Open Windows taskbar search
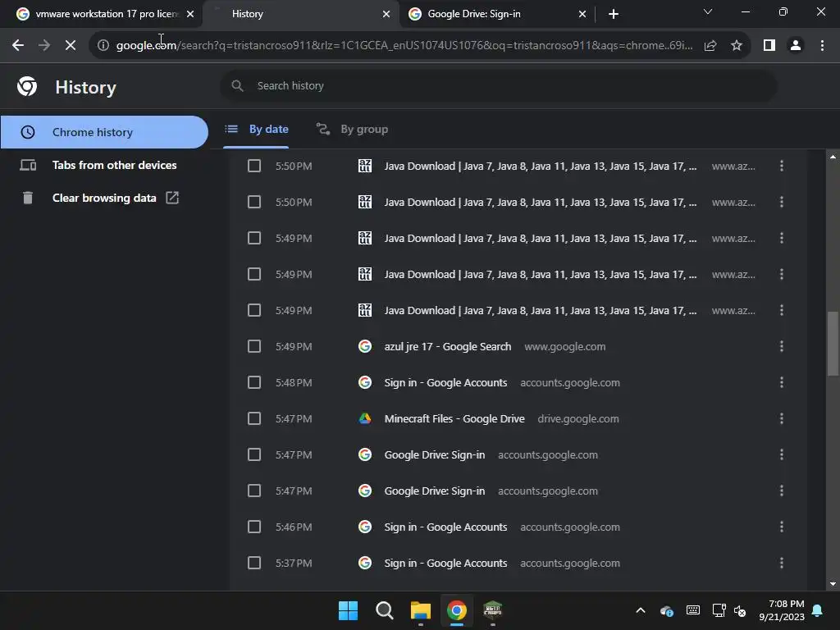 click(384, 610)
